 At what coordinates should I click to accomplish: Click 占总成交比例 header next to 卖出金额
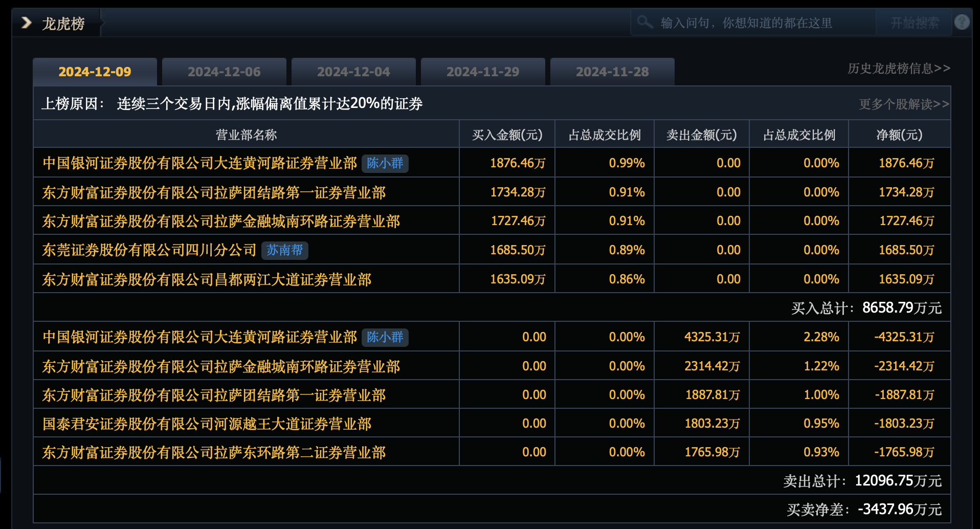(x=799, y=135)
